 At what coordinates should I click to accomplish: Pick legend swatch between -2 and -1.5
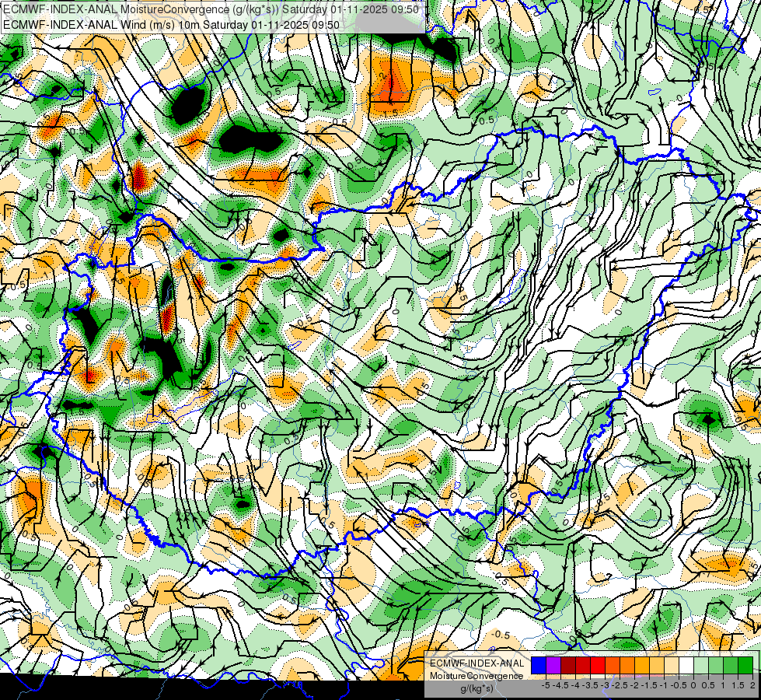click(x=642, y=666)
